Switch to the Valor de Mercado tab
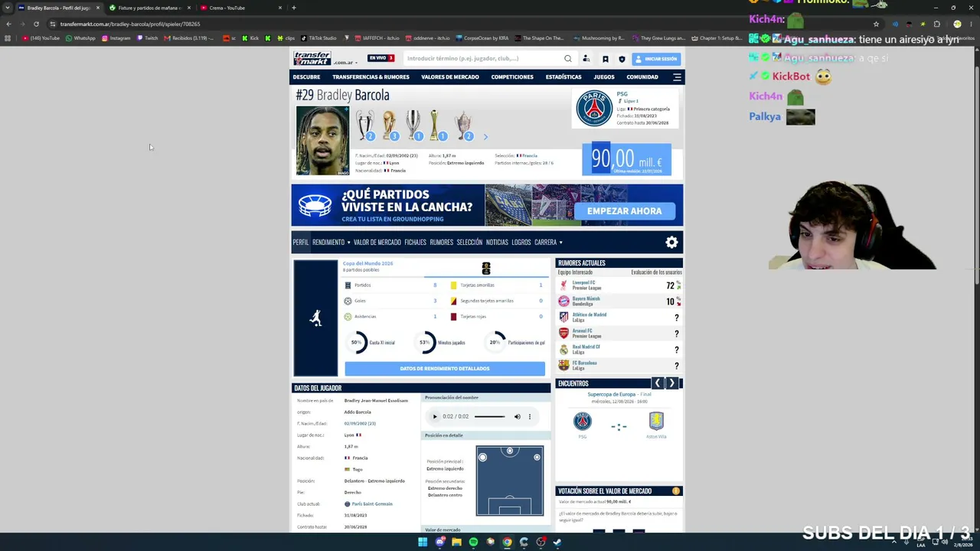The height and width of the screenshot is (551, 980). (377, 243)
